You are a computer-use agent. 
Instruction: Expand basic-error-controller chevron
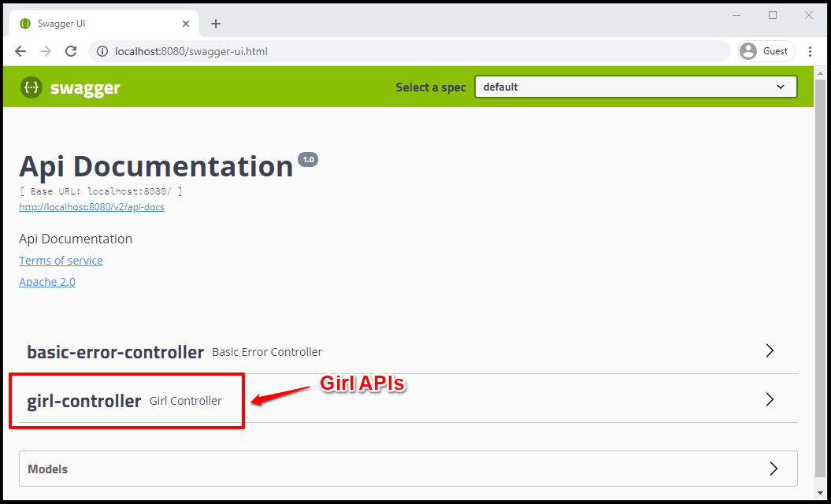click(x=770, y=350)
